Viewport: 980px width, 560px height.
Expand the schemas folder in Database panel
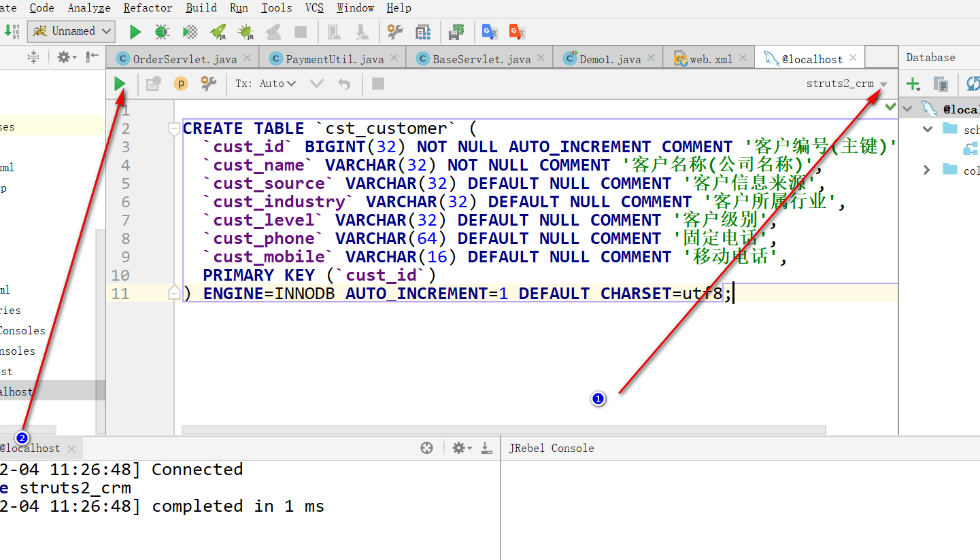pyautogui.click(x=927, y=128)
